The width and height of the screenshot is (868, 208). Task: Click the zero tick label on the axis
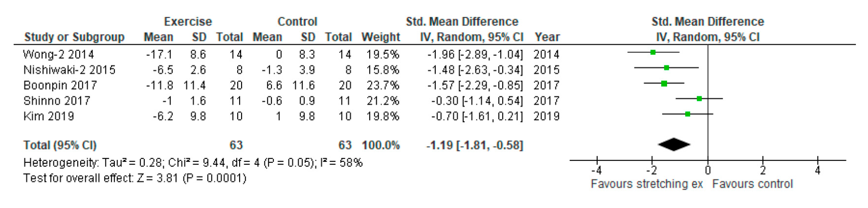coord(708,170)
